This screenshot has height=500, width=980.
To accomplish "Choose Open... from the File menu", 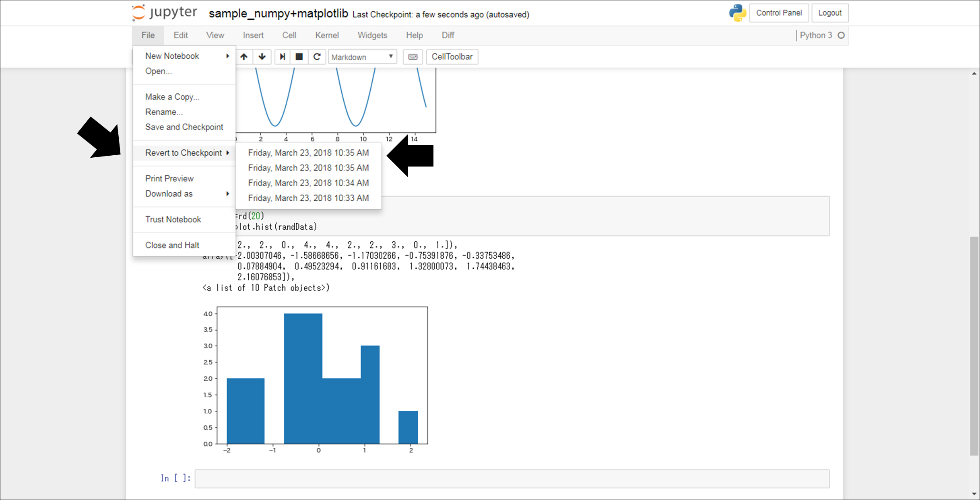I will [x=184, y=71].
